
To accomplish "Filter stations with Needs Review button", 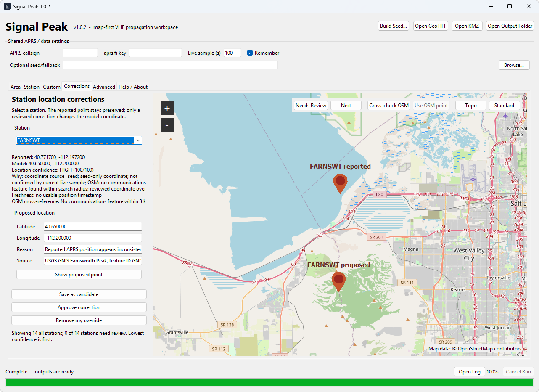I will (x=311, y=106).
